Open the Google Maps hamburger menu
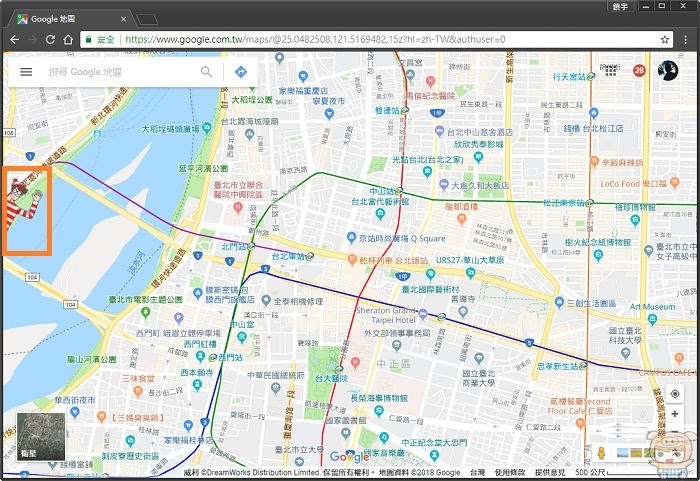The height and width of the screenshot is (481, 700). pos(26,72)
